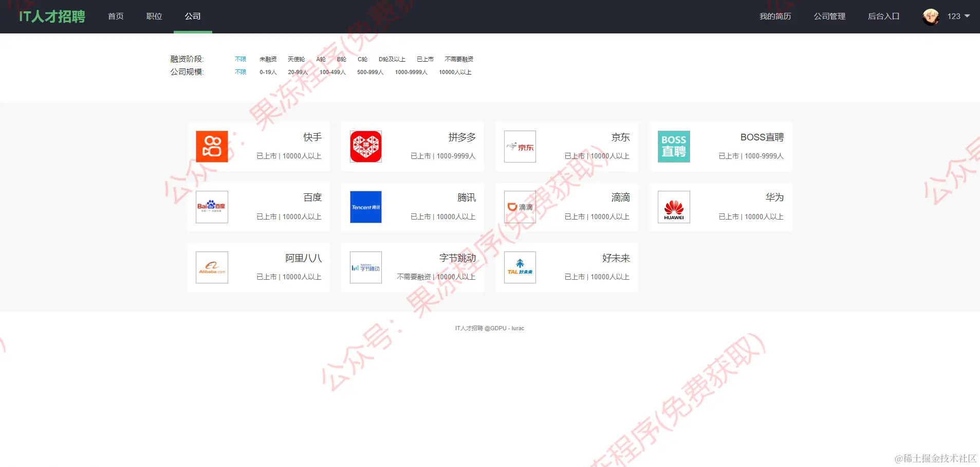Open the 京东 company name

(621, 137)
